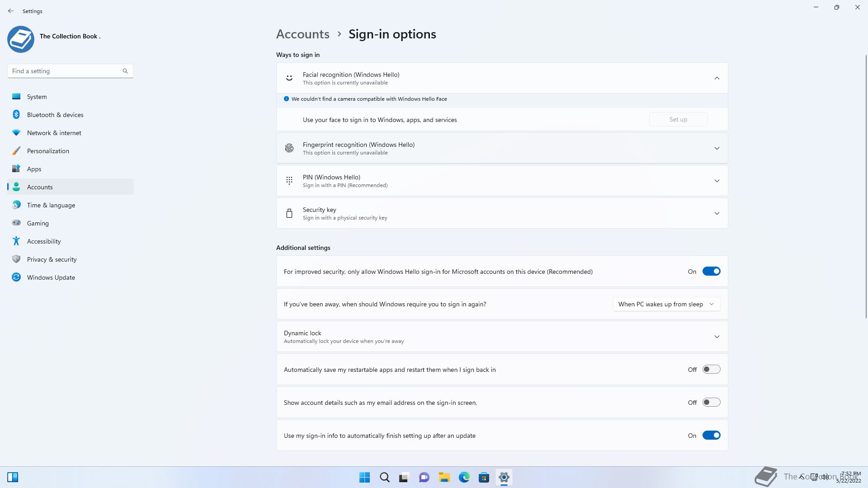The height and width of the screenshot is (488, 868).
Task: Select Gaming in the sidebar
Action: (71, 223)
